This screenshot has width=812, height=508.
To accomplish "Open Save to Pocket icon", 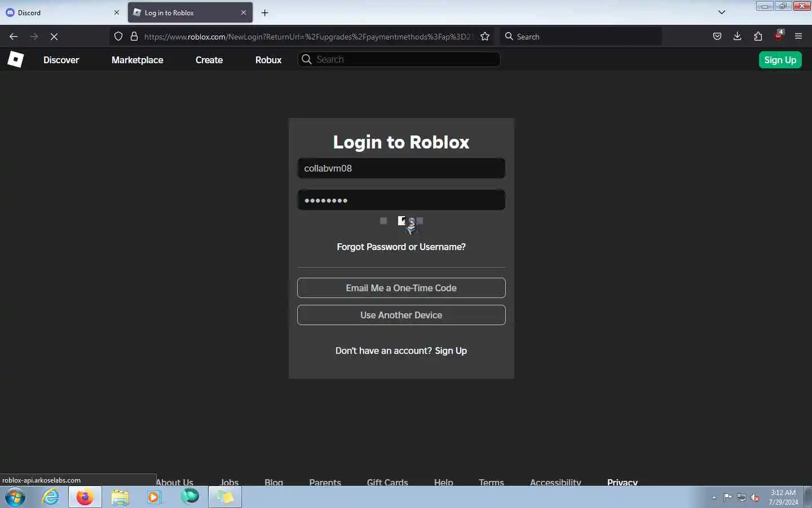I will pyautogui.click(x=717, y=36).
